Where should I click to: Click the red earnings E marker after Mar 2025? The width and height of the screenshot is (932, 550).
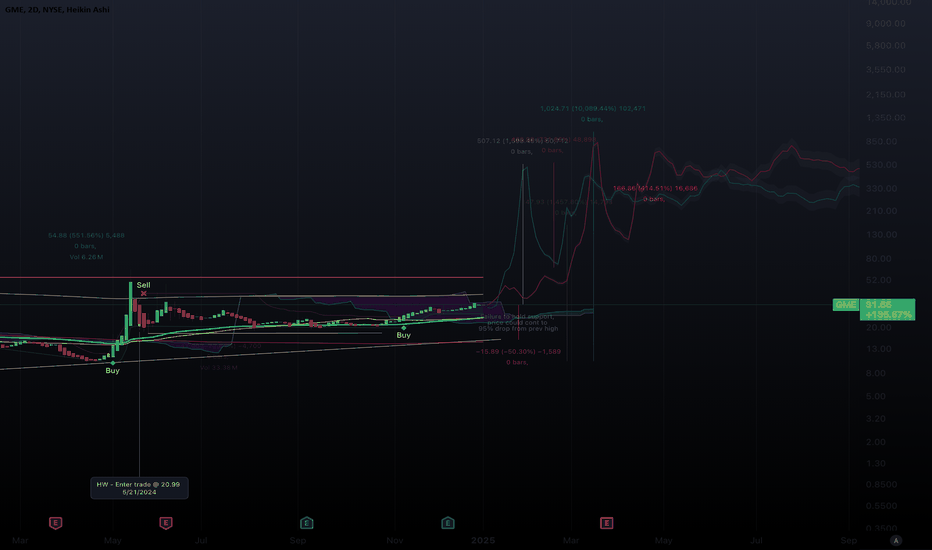coord(606,523)
